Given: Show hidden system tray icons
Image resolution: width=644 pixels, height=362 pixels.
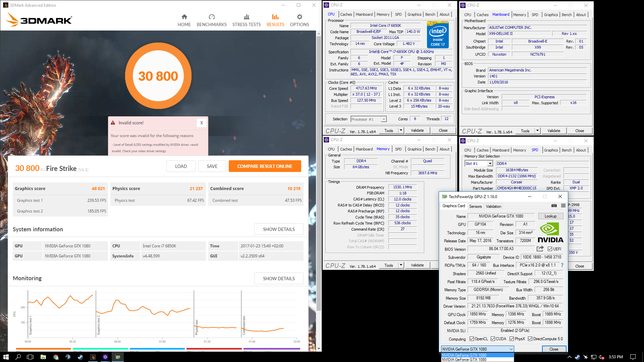Looking at the screenshot, I should (569, 357).
